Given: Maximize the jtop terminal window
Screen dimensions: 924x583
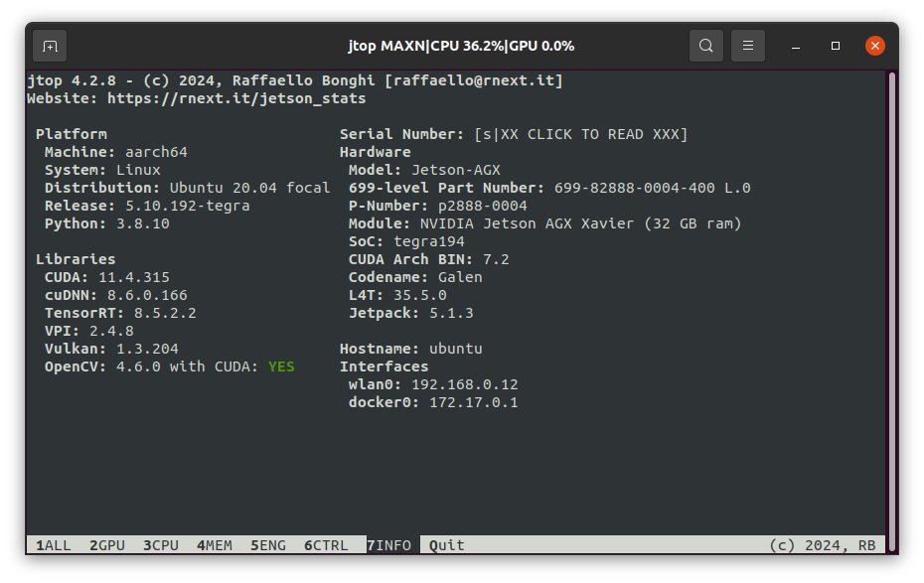Looking at the screenshot, I should coord(835,46).
